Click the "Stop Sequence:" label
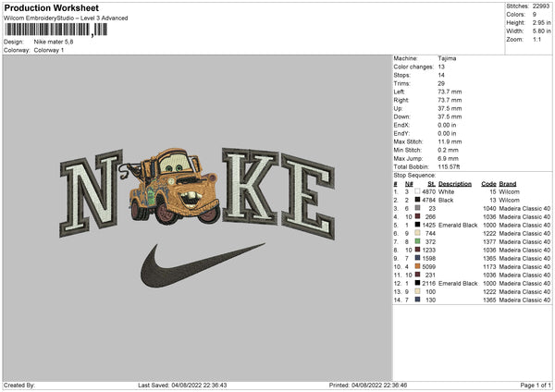Image resolution: width=555 pixels, height=392 pixels. [x=414, y=176]
